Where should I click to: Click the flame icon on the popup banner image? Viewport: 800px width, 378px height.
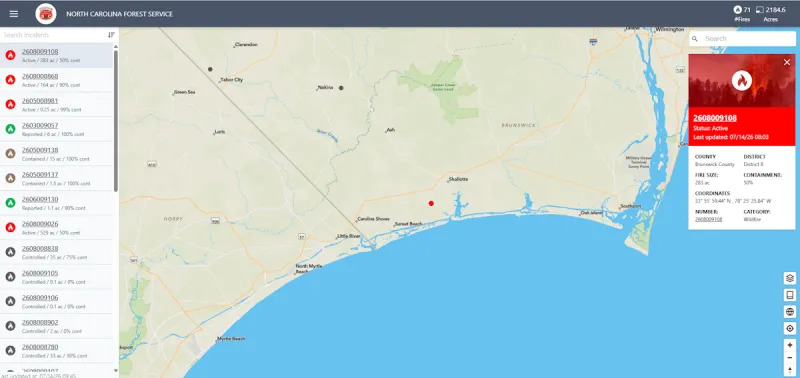[x=741, y=81]
